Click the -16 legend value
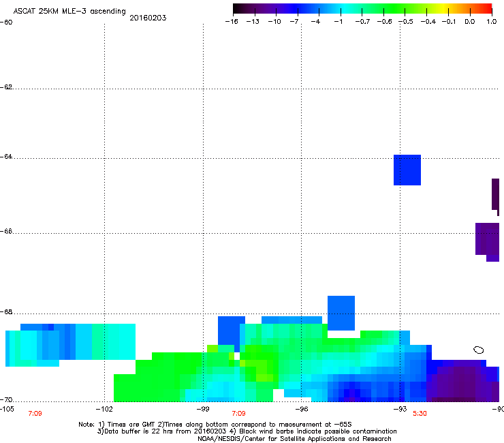The image size is (504, 443). pos(232,22)
